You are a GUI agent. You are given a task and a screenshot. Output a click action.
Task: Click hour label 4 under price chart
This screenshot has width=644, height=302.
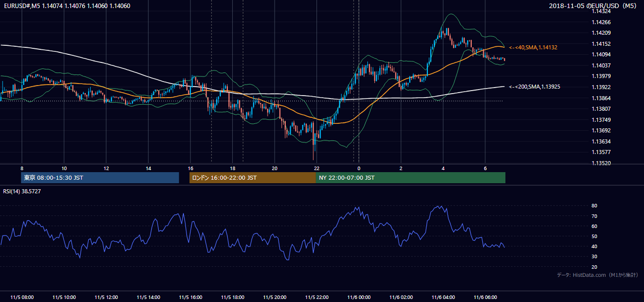pos(443,168)
